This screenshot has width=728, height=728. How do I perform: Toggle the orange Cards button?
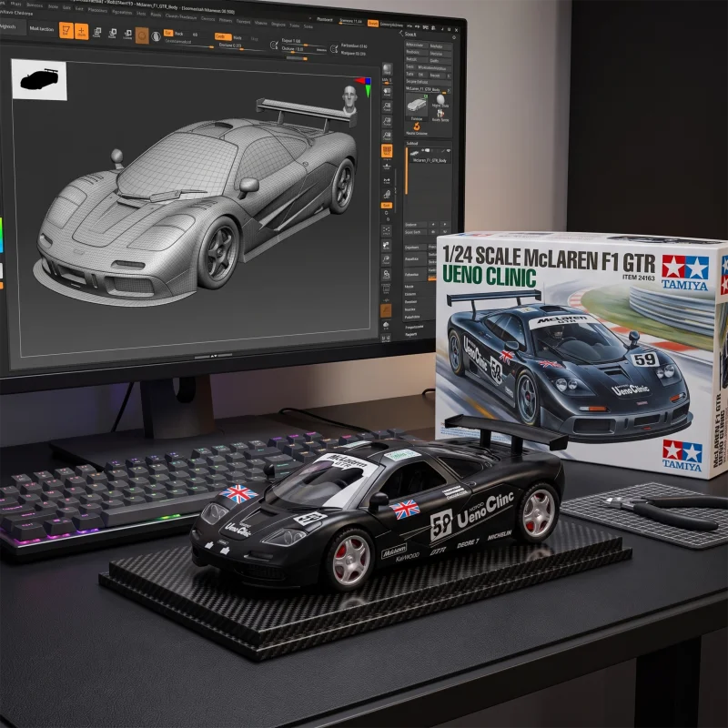tap(223, 36)
